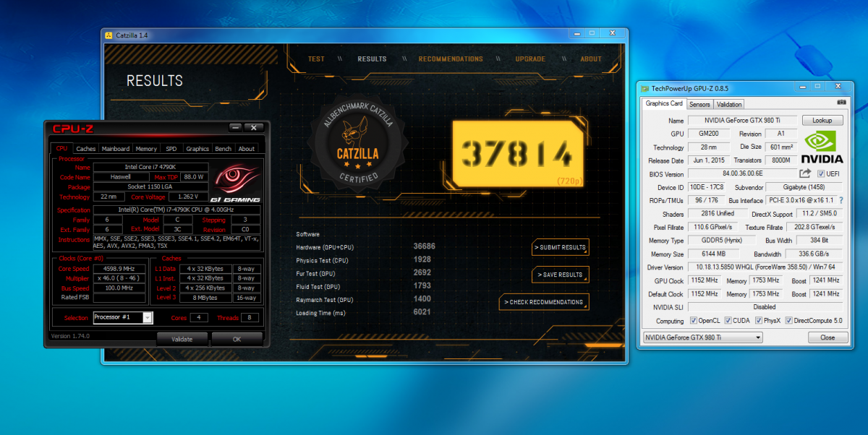Click the BIOS Version field 84.00.36.00.6E
Image resolution: width=868 pixels, height=435 pixels.
click(x=741, y=174)
